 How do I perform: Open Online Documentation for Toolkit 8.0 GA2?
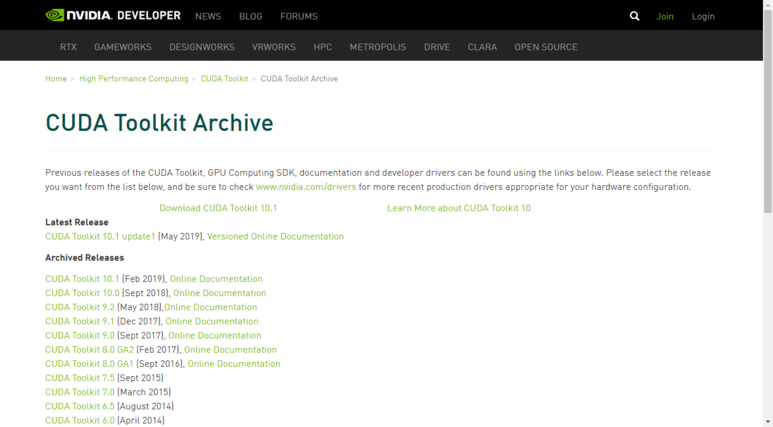coord(230,350)
